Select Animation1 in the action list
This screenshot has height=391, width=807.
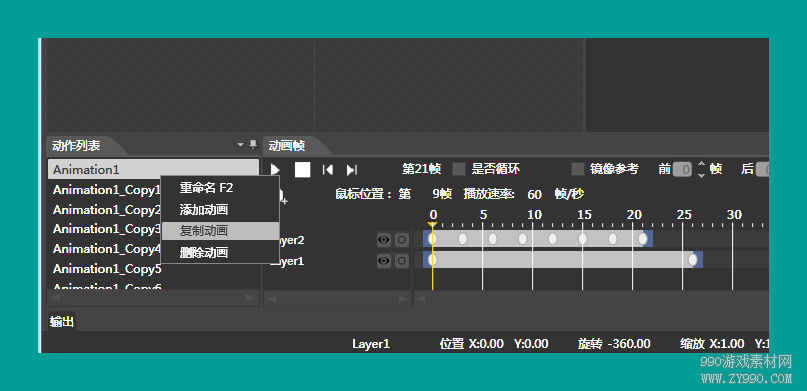point(153,169)
